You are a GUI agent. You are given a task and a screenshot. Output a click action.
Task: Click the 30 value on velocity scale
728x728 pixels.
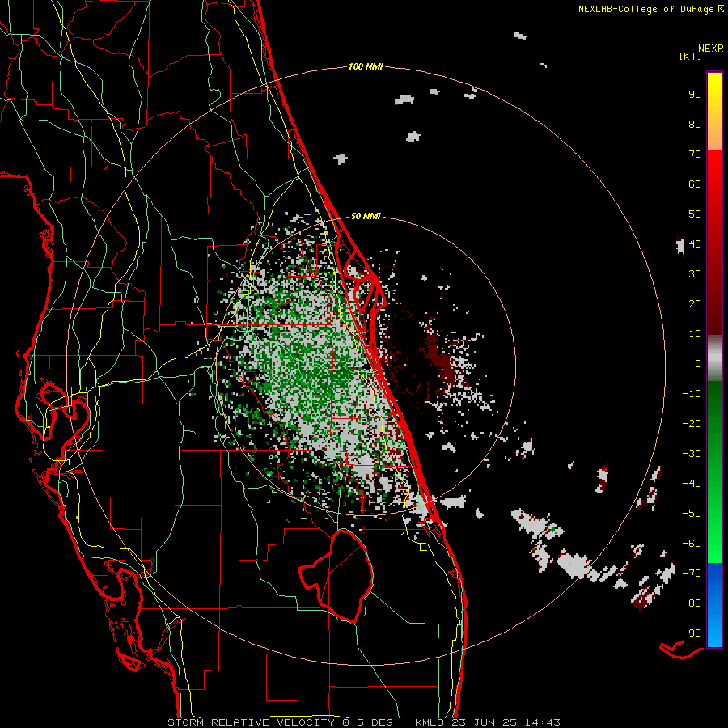click(x=695, y=274)
